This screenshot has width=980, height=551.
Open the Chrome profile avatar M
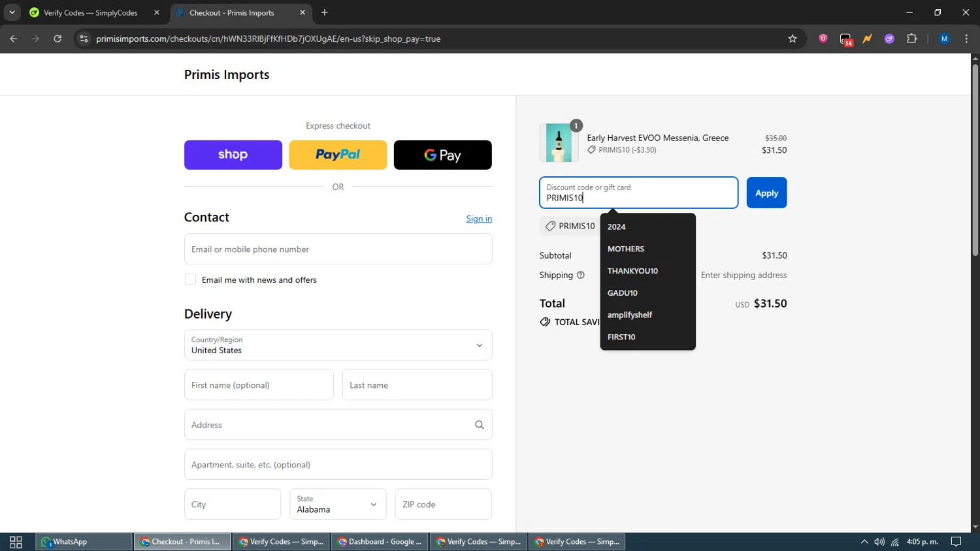(944, 39)
